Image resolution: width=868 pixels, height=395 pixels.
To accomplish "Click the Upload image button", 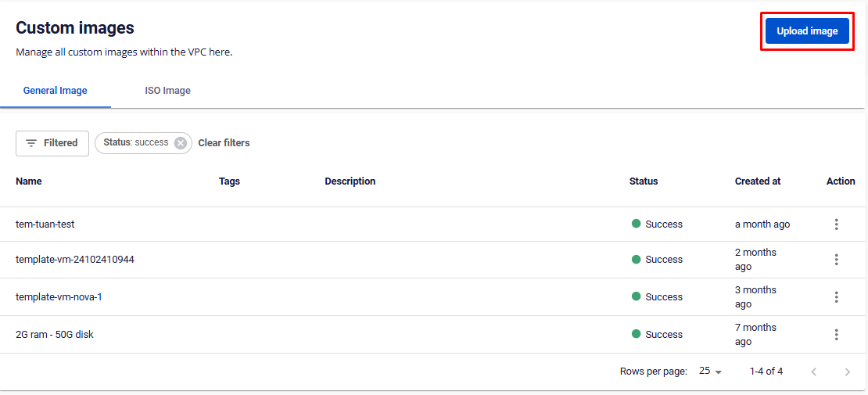I will pyautogui.click(x=807, y=31).
